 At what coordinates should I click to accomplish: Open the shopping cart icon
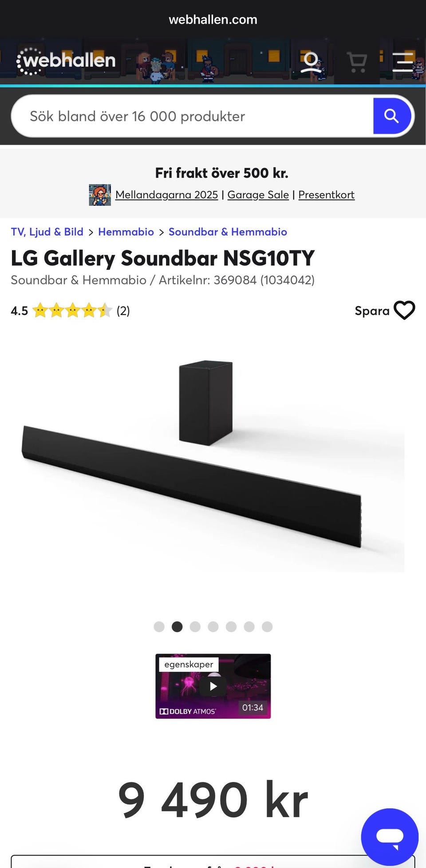tap(357, 62)
